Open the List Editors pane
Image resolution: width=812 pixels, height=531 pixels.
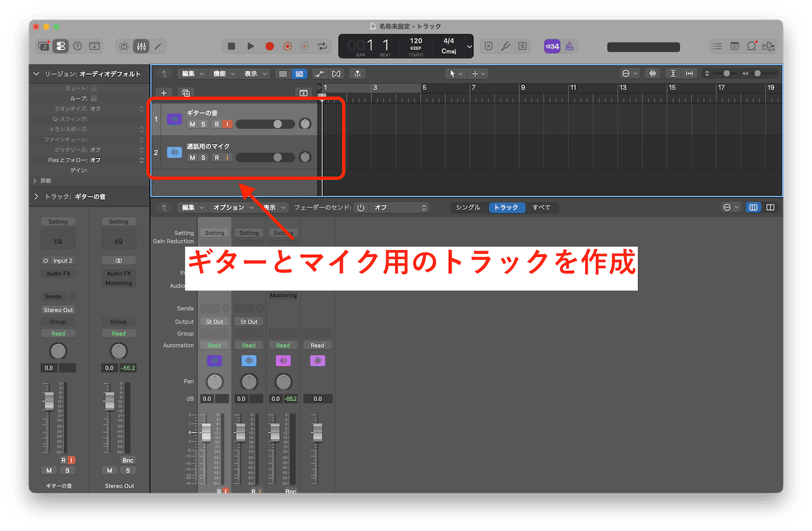pos(717,46)
